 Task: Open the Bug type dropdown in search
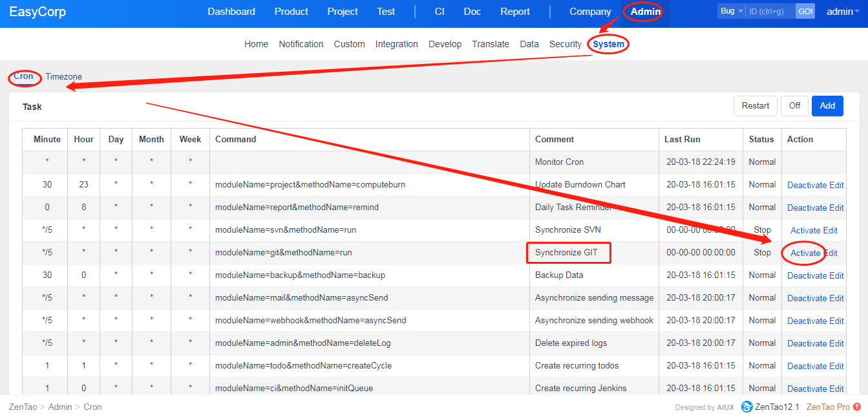click(x=731, y=11)
